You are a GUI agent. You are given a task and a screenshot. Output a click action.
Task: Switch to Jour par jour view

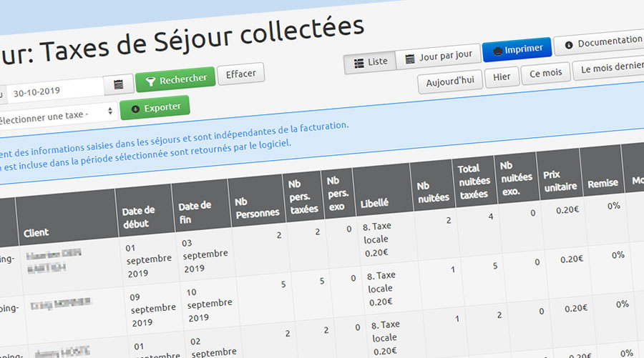438,56
